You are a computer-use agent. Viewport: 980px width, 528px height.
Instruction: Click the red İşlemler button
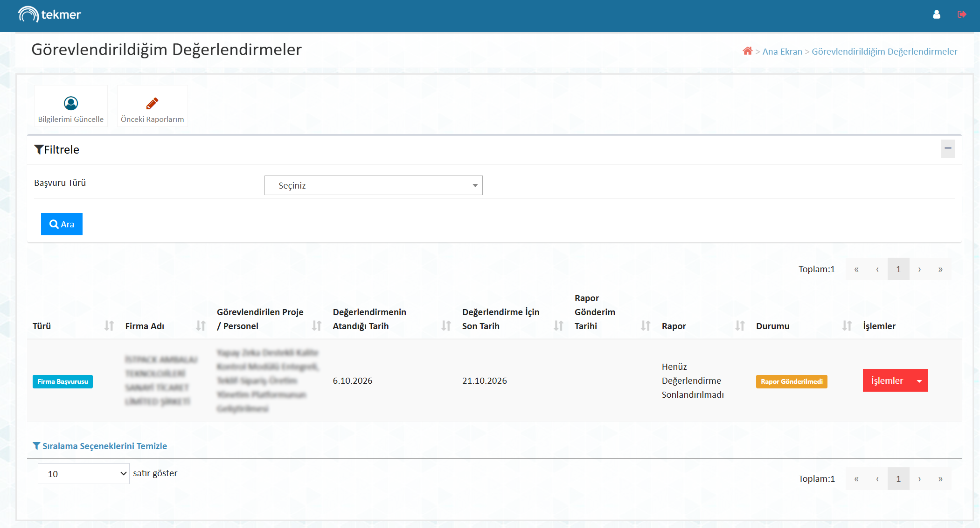coord(887,380)
